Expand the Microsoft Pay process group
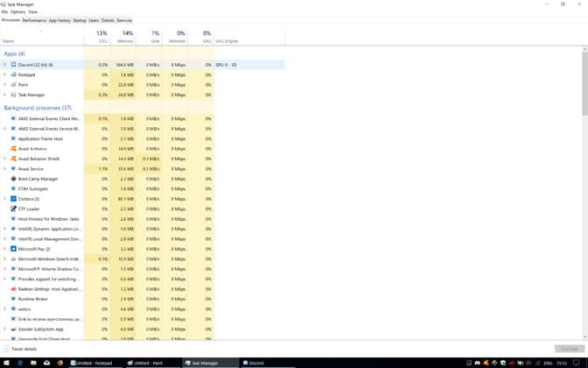This screenshot has width=588, height=368. click(x=5, y=249)
